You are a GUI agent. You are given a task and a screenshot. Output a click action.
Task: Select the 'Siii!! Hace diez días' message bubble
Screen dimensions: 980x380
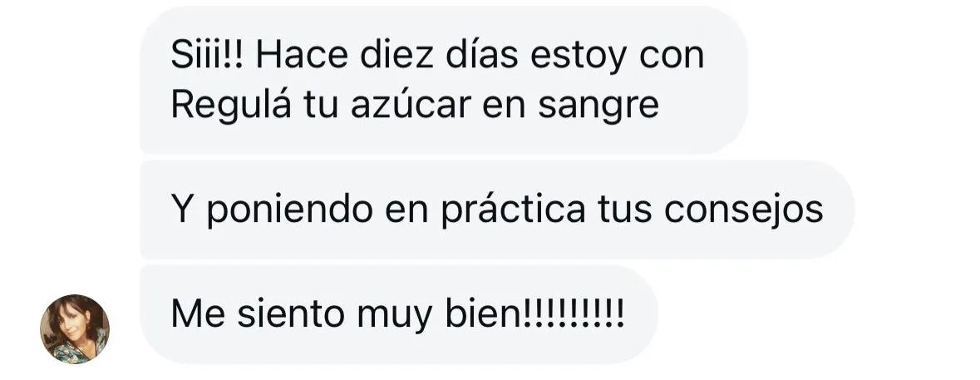click(x=443, y=80)
